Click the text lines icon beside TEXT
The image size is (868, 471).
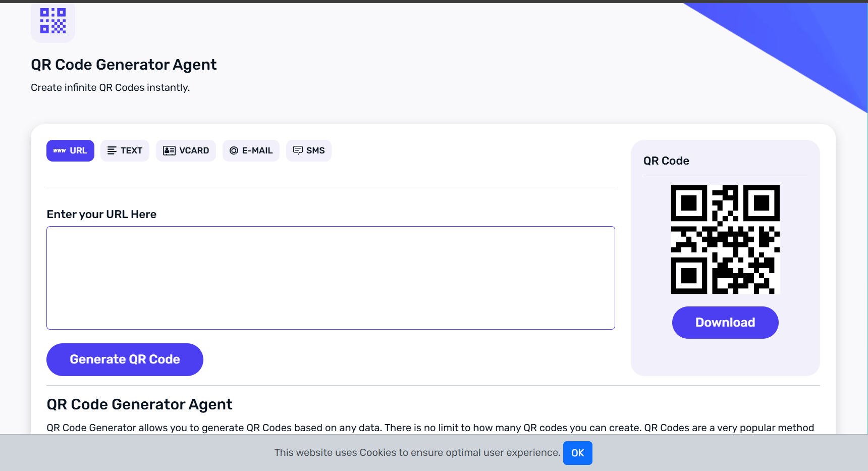112,150
